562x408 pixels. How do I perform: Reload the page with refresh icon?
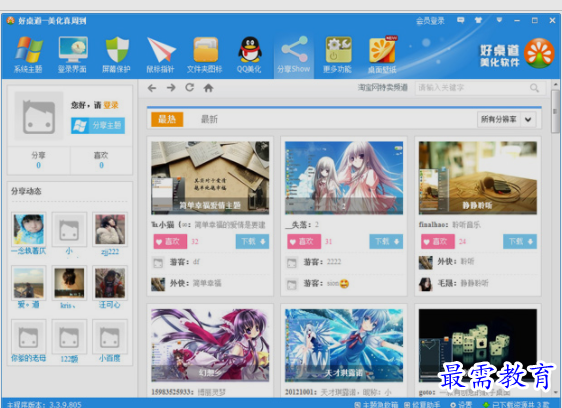click(190, 87)
